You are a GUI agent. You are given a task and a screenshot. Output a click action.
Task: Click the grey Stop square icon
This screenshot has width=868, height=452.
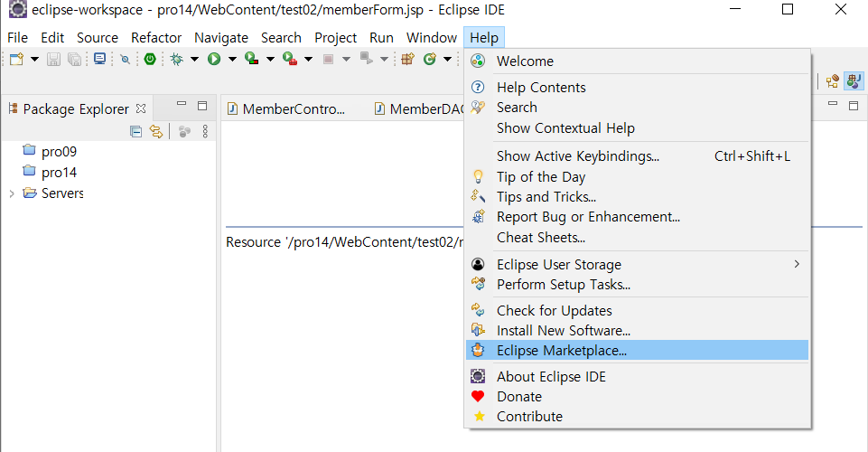click(328, 59)
